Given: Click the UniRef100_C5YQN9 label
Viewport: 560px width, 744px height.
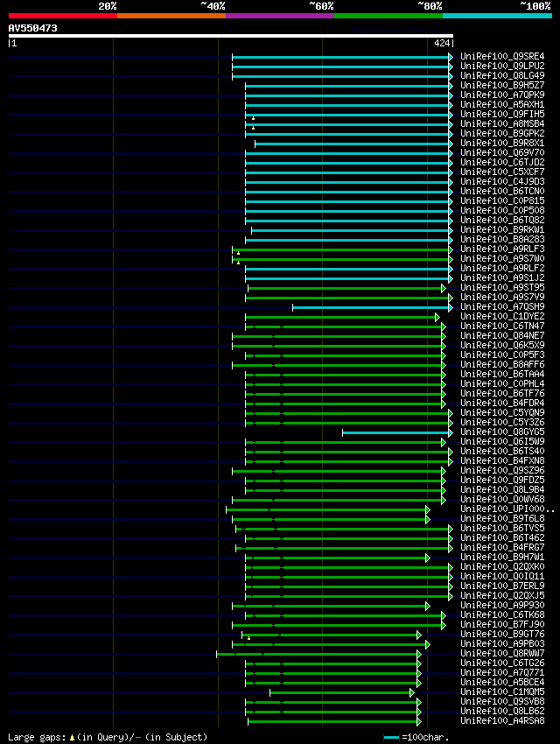Looking at the screenshot, I should (502, 413).
